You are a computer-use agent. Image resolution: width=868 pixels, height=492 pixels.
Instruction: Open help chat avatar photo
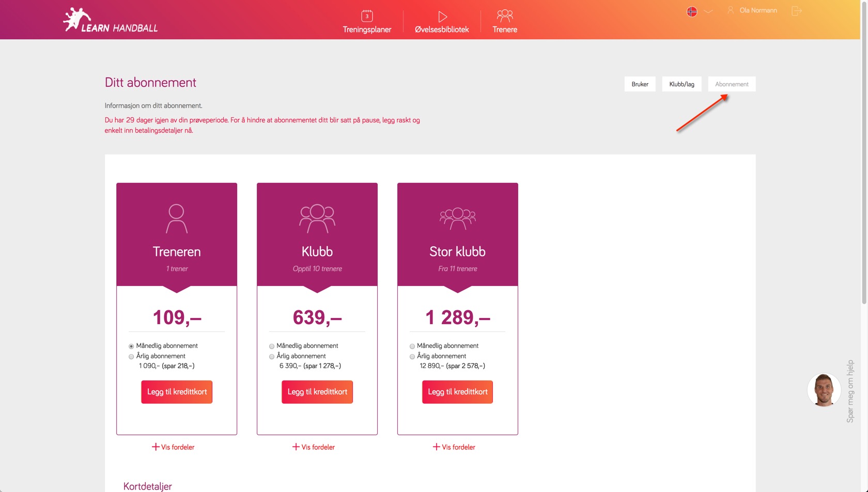tap(824, 390)
